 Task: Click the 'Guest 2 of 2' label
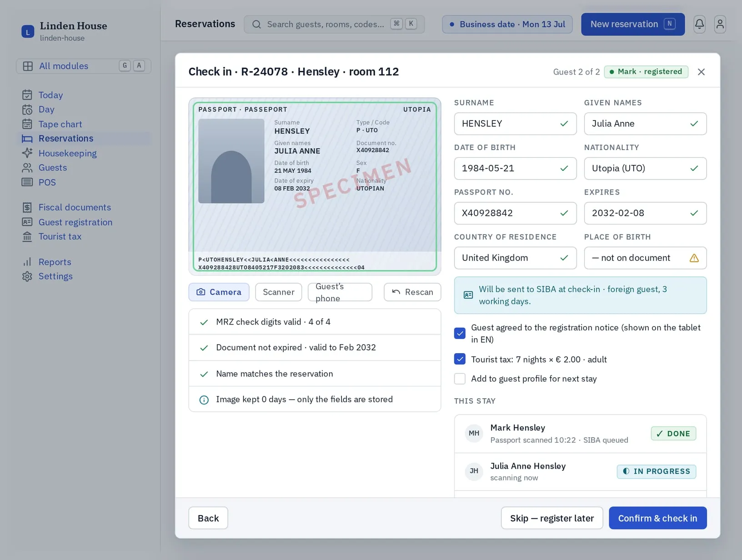point(576,72)
